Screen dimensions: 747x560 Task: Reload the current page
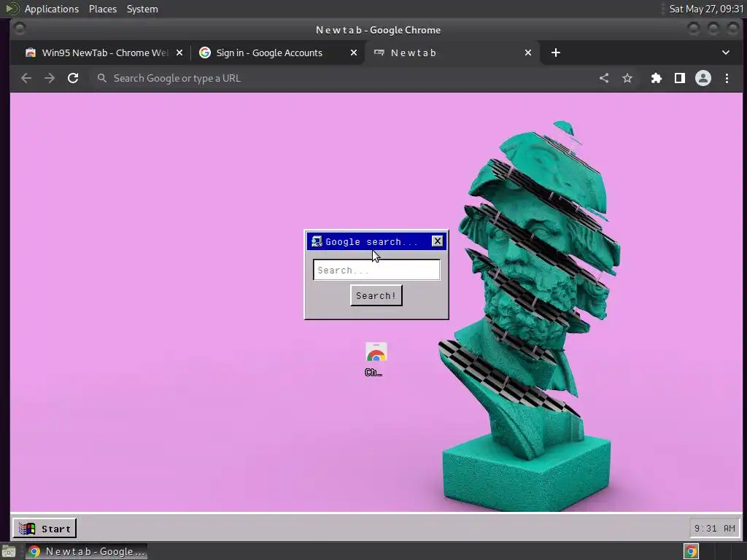pyautogui.click(x=73, y=78)
